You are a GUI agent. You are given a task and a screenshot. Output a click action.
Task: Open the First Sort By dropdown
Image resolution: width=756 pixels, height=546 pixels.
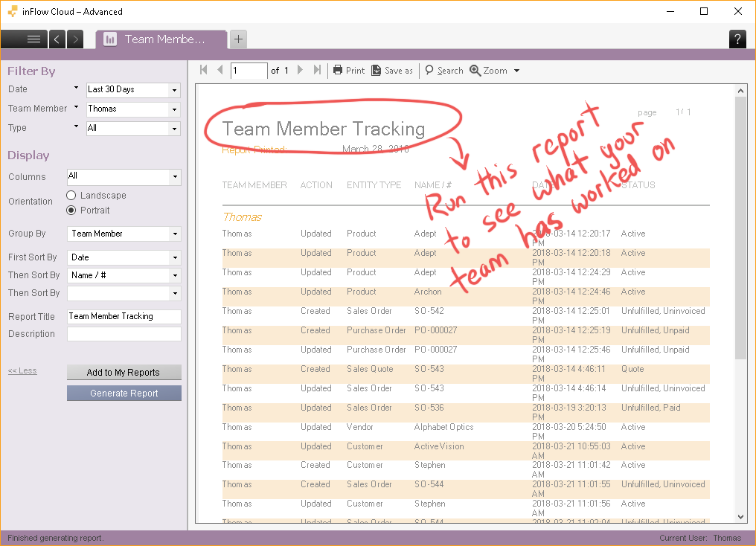[x=124, y=257]
